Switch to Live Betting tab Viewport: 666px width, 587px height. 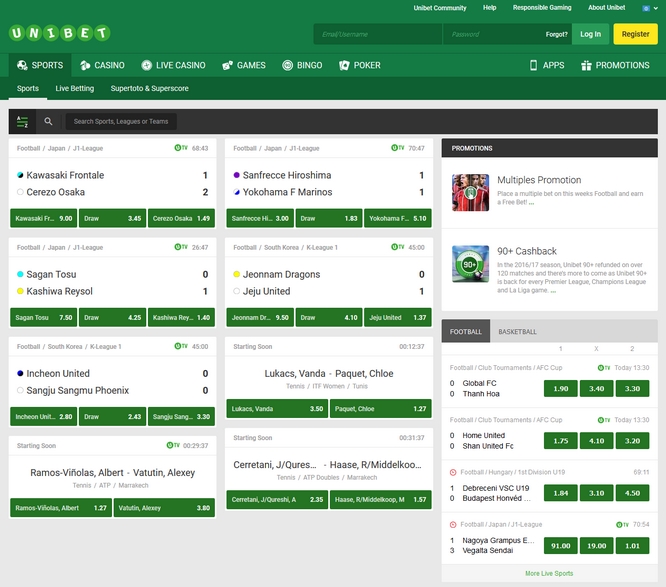tap(75, 88)
